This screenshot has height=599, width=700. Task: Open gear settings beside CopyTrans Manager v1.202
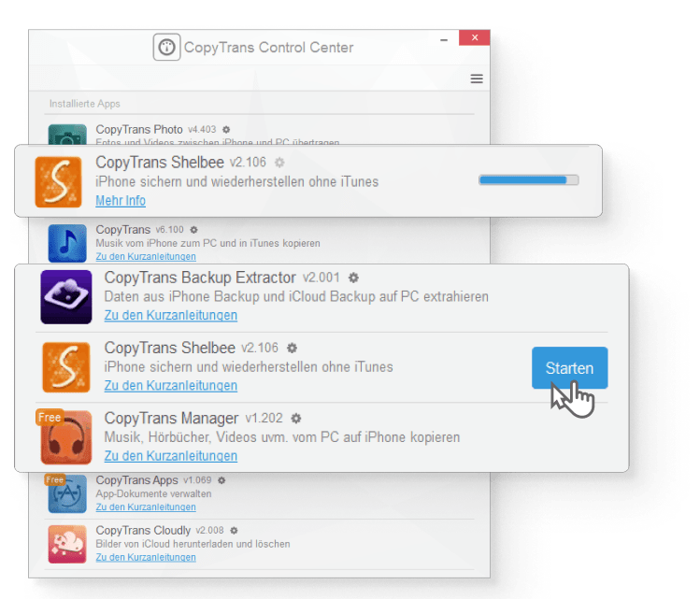pyautogui.click(x=296, y=419)
